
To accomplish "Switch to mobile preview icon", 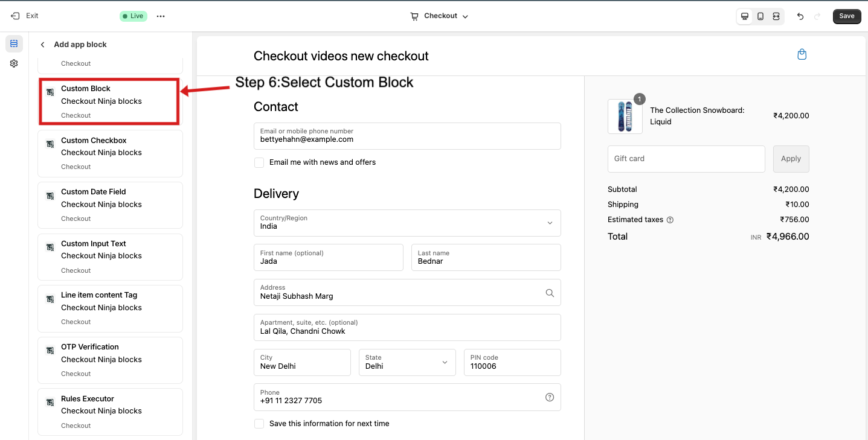I will coord(760,16).
